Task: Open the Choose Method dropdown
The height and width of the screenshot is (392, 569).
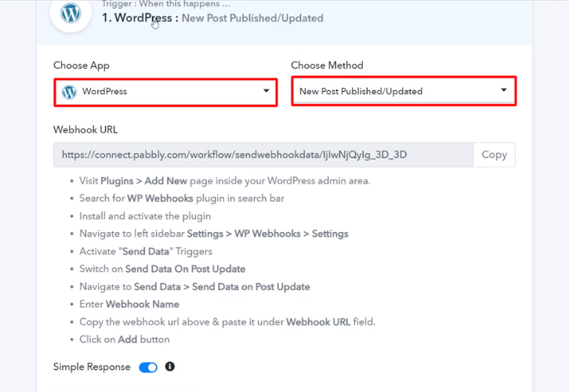Action: click(404, 91)
